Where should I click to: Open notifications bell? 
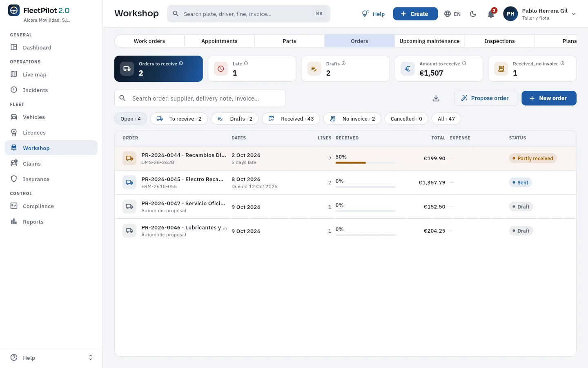491,14
